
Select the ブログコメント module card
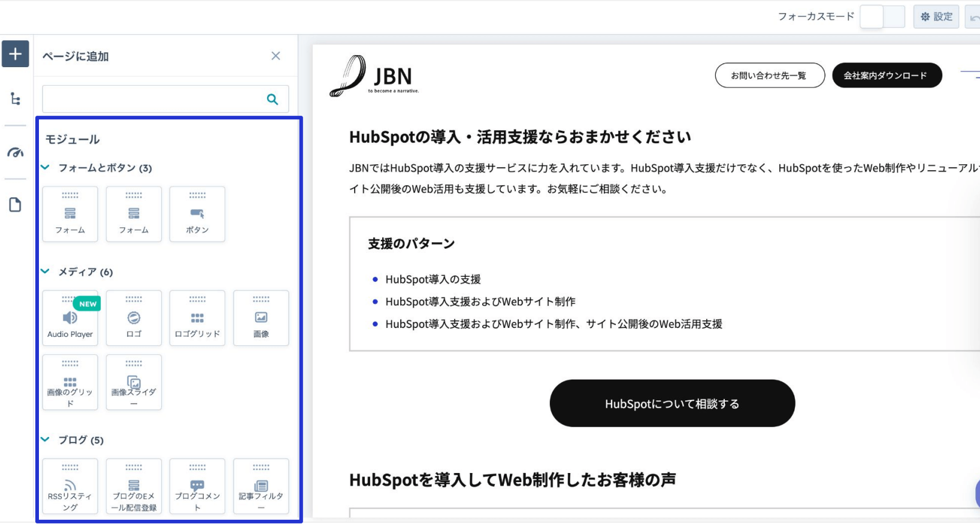[197, 486]
